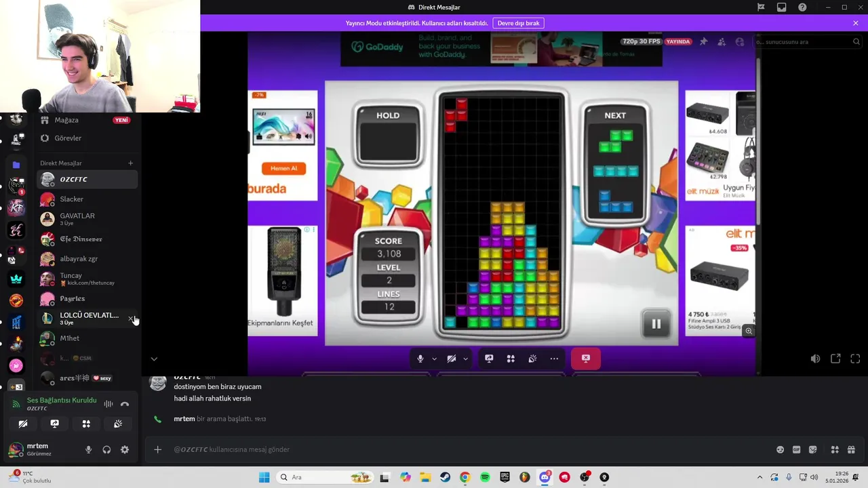Open the emoji picker

point(780,449)
